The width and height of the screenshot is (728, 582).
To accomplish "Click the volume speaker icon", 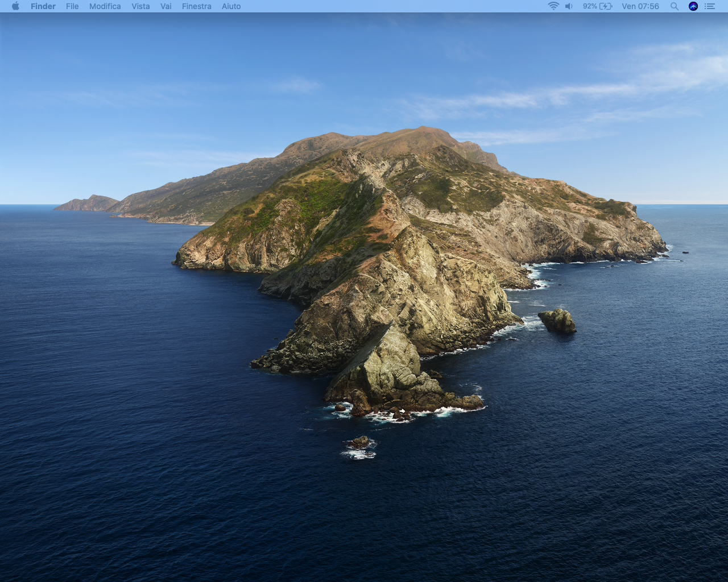I will coord(569,6).
